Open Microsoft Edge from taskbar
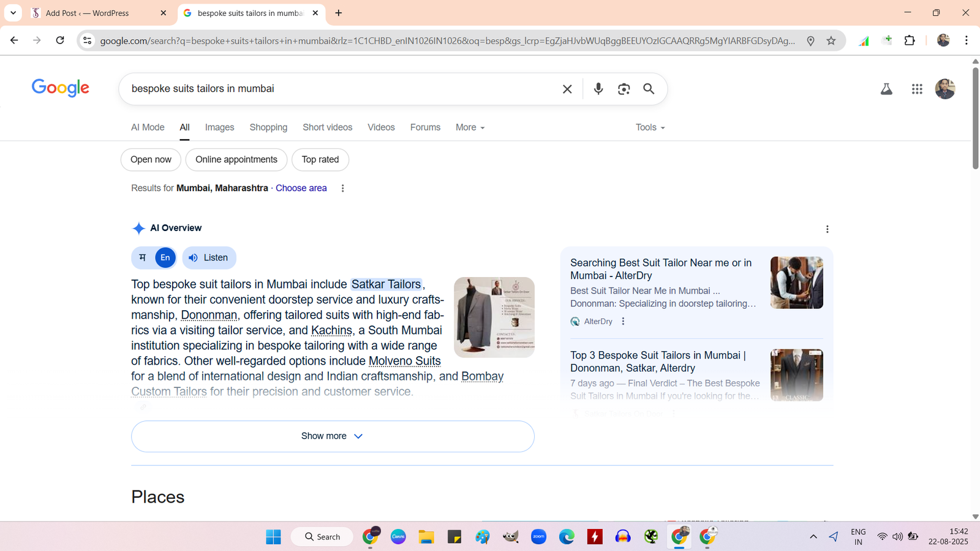The image size is (980, 551). coord(567,537)
